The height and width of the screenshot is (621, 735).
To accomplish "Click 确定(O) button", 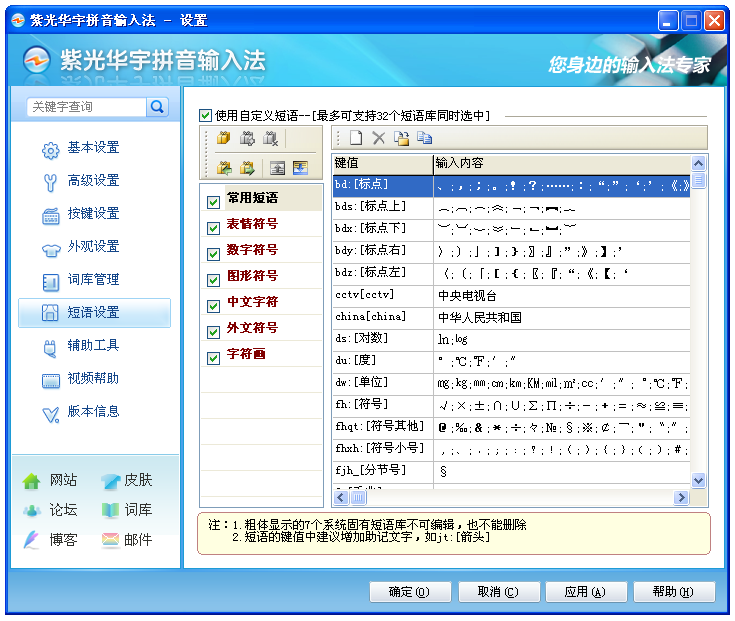I will pos(410,592).
